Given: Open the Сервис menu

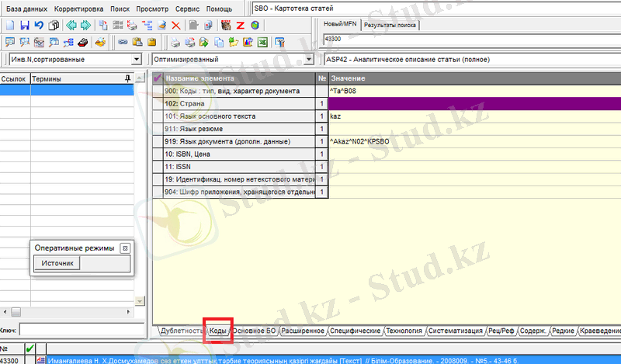Looking at the screenshot, I should 187,9.
